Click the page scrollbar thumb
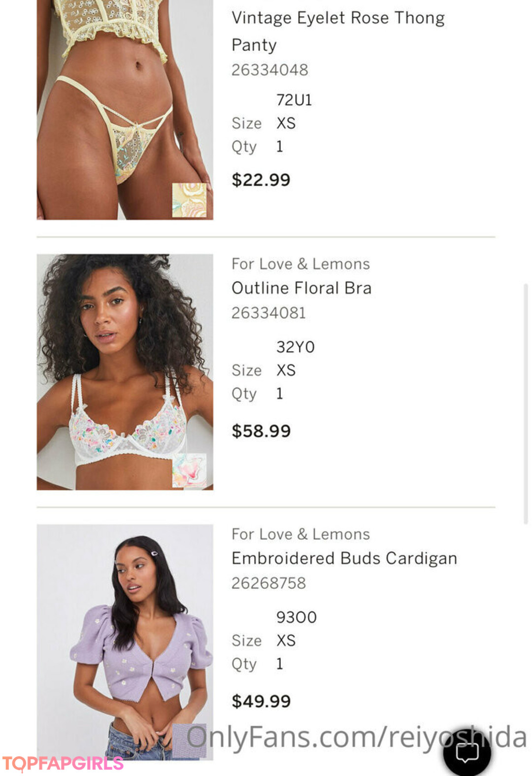The width and height of the screenshot is (532, 776). (526, 404)
